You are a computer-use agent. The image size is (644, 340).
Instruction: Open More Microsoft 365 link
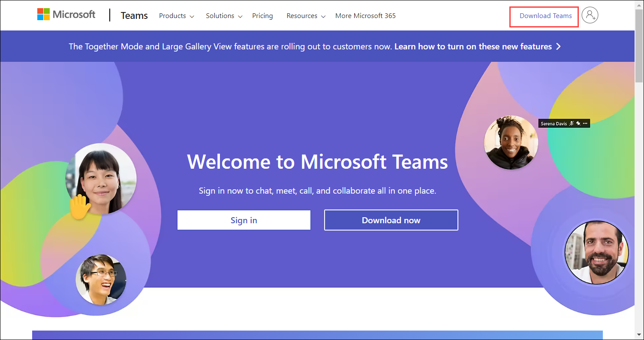point(365,16)
